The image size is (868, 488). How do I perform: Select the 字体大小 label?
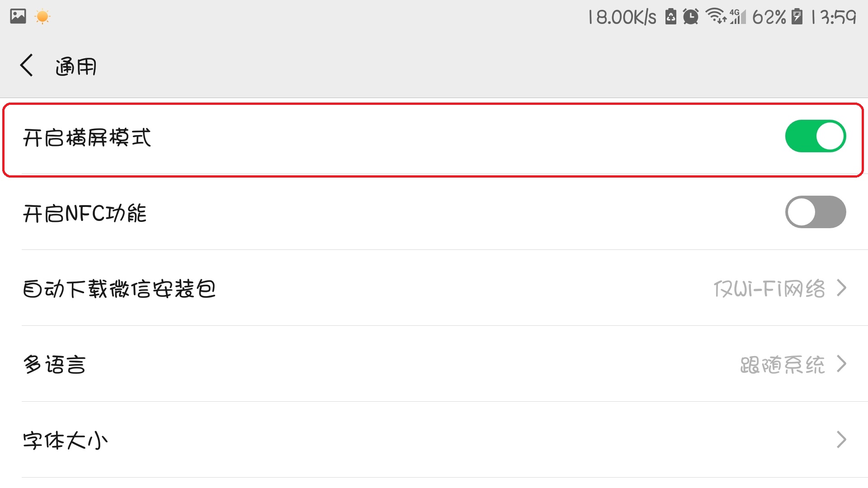[65, 440]
